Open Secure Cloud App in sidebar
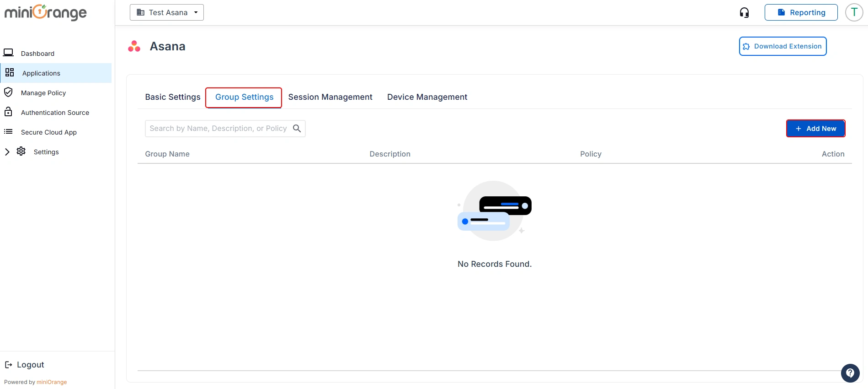The height and width of the screenshot is (389, 868). [49, 132]
